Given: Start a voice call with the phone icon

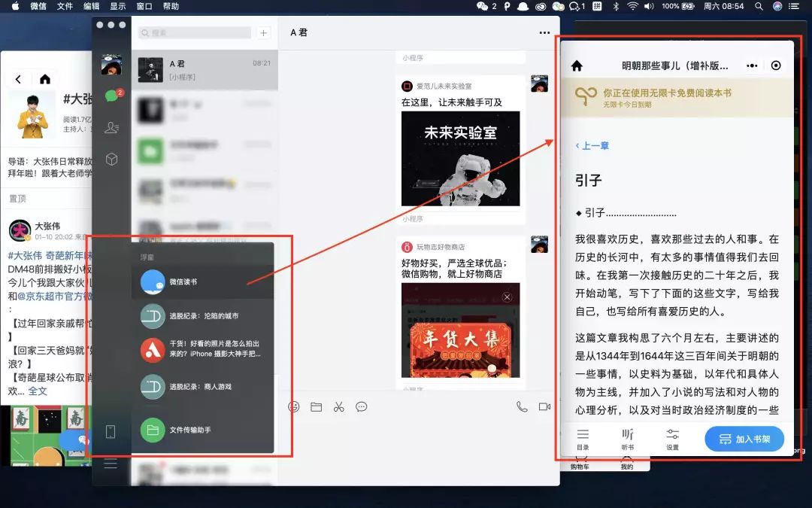Looking at the screenshot, I should (523, 406).
